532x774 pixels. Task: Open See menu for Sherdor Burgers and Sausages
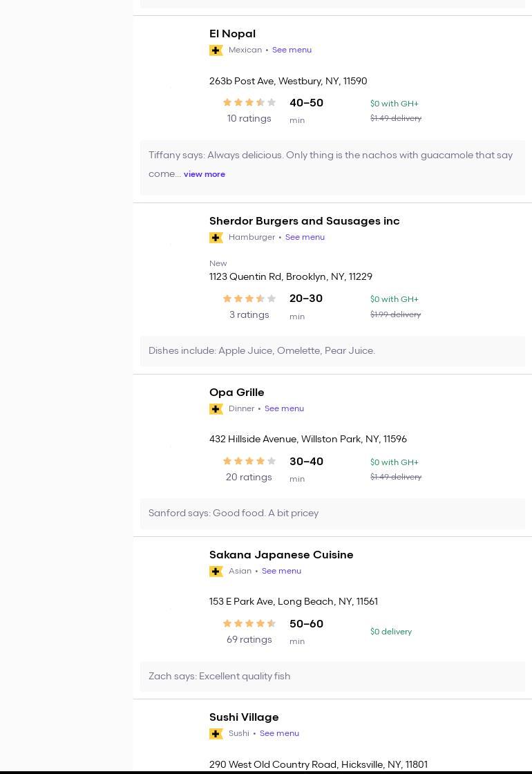pyautogui.click(x=305, y=237)
